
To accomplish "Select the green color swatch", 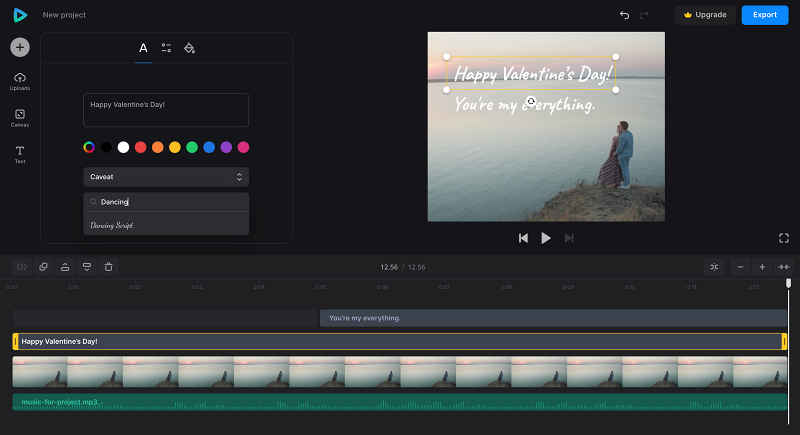I will point(192,147).
